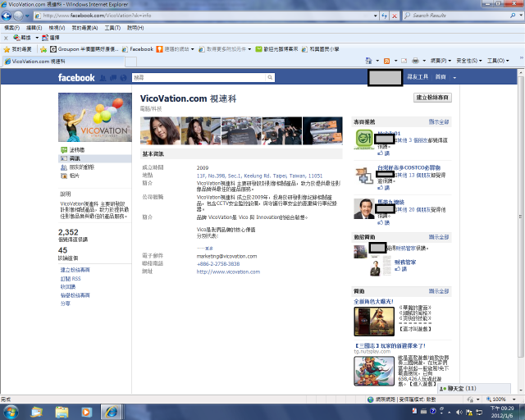
Task: Click the Facebook messages icon
Action: pos(113,78)
